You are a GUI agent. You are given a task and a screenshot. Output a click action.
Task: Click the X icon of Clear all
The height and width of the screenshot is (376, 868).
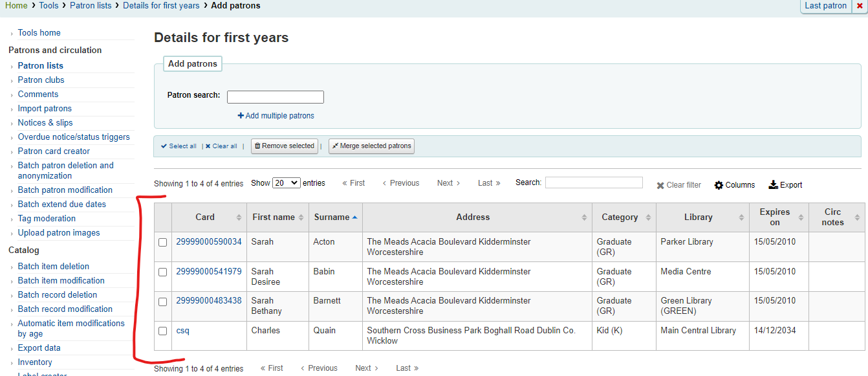point(208,146)
